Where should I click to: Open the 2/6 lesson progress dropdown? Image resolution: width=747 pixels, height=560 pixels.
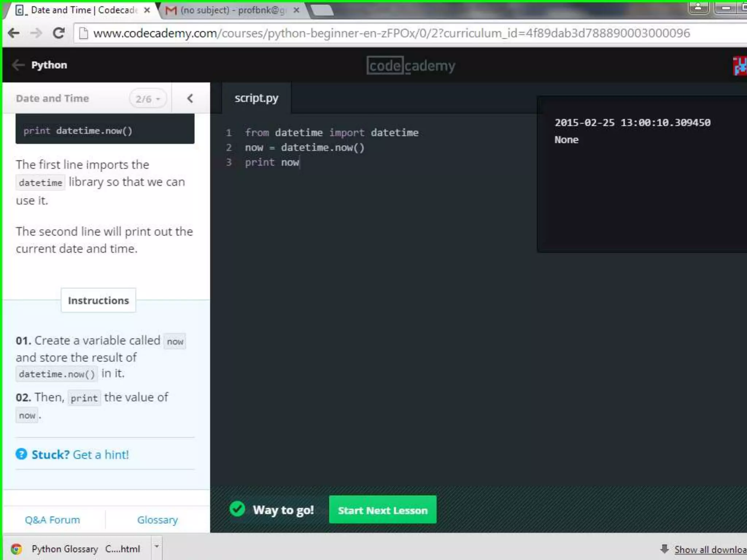pos(148,99)
